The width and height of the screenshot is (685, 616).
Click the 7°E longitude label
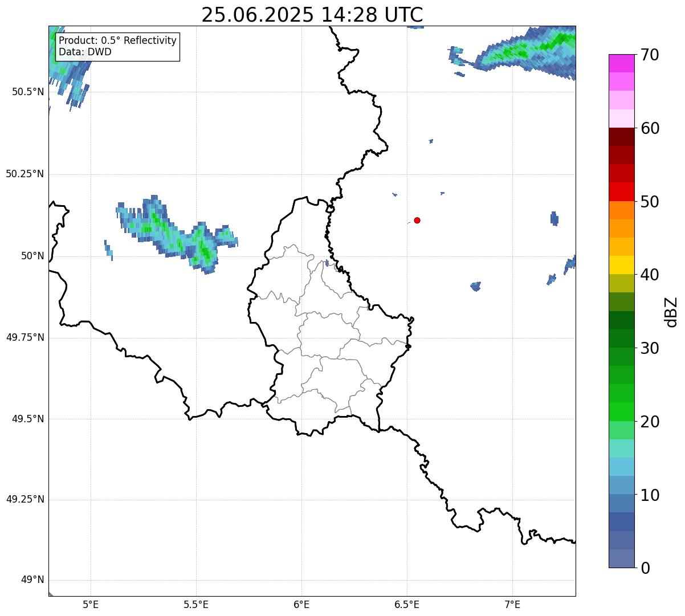tap(512, 605)
